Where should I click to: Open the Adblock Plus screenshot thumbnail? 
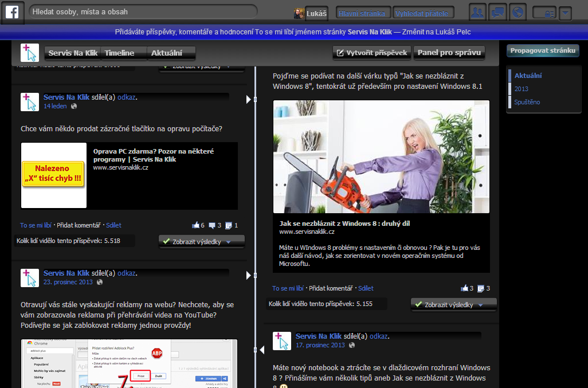click(x=129, y=363)
